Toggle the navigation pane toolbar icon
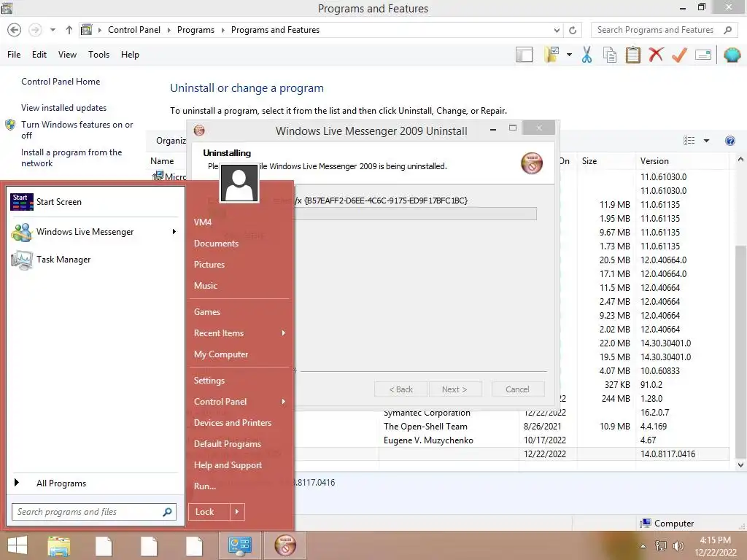Screen dimensions: 747x560 click(x=524, y=55)
